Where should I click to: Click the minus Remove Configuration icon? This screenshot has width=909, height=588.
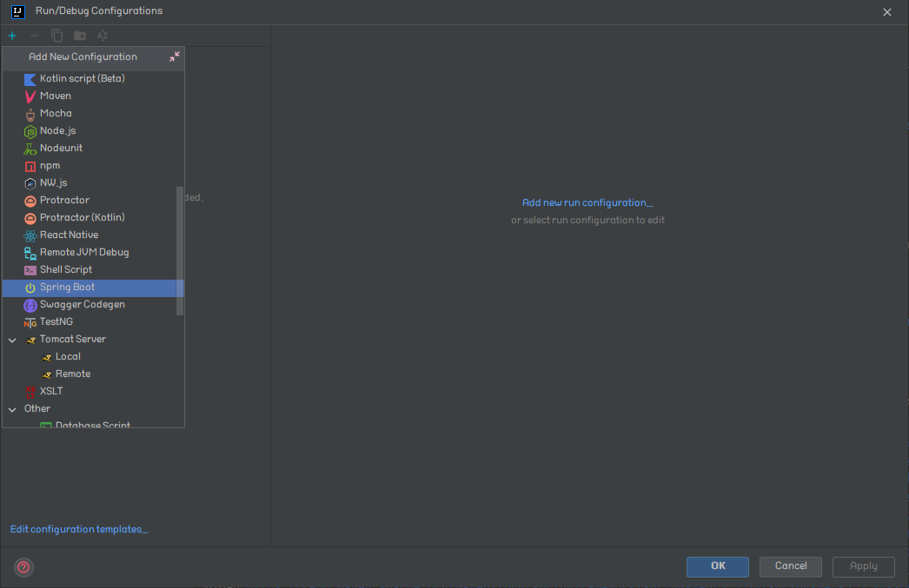(35, 36)
